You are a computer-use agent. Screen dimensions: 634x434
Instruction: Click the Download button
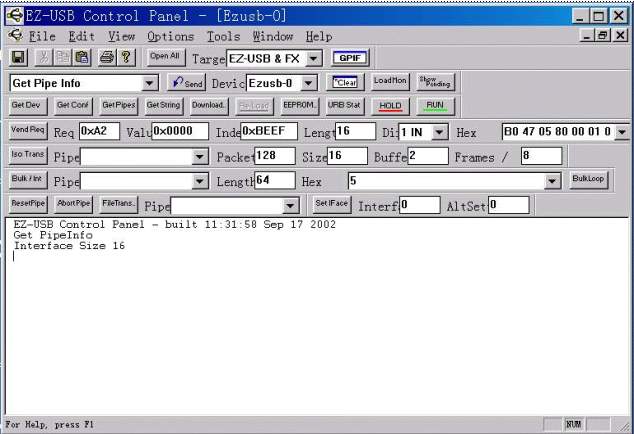click(x=209, y=106)
